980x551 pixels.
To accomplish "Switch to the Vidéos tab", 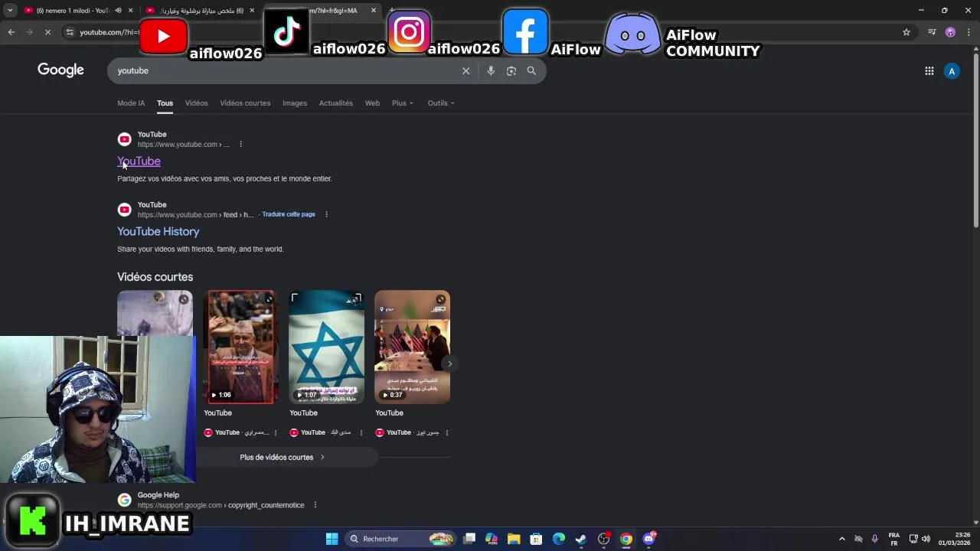I will [x=196, y=103].
